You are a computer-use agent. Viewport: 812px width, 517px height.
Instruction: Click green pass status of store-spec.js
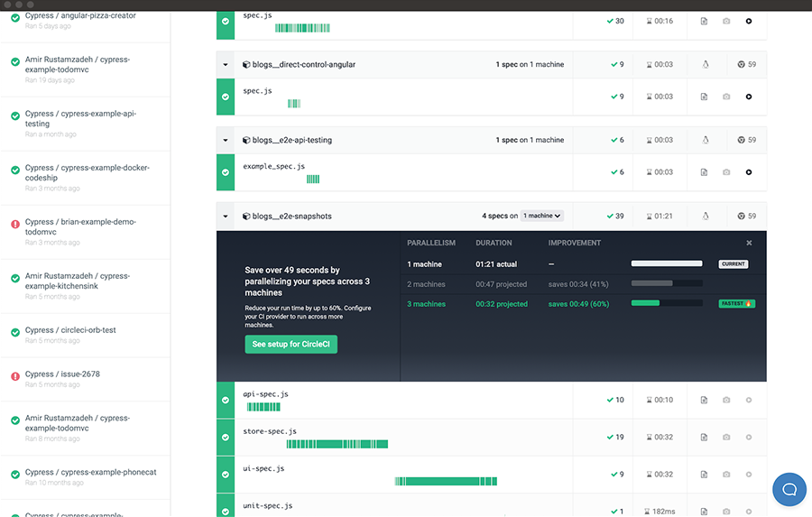pyautogui.click(x=226, y=438)
